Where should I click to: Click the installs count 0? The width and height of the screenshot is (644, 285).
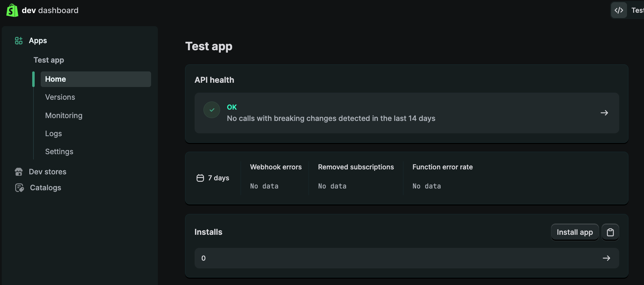[x=203, y=258]
